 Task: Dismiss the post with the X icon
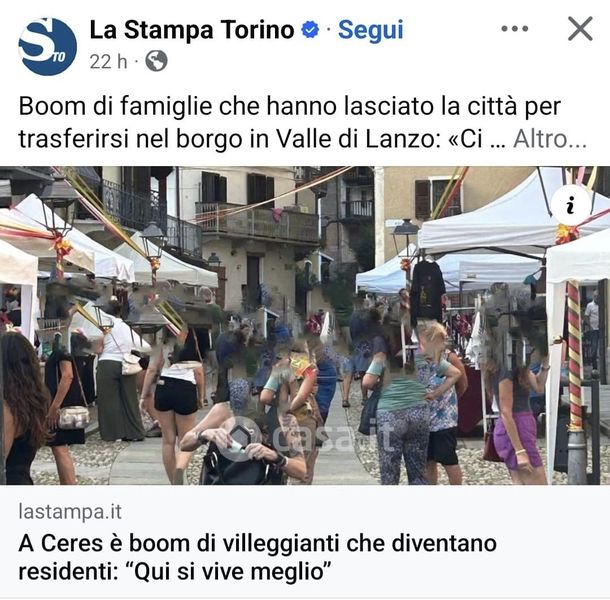click(x=580, y=28)
